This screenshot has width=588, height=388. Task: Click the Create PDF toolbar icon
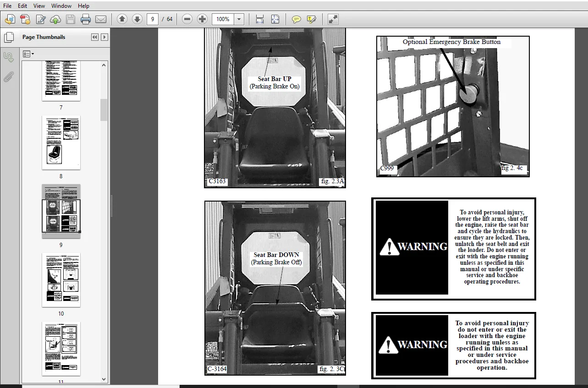(25, 19)
